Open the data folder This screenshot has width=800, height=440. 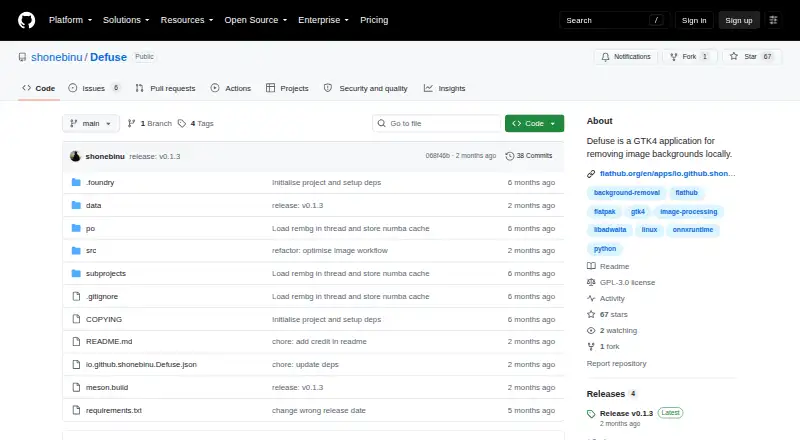coord(93,205)
